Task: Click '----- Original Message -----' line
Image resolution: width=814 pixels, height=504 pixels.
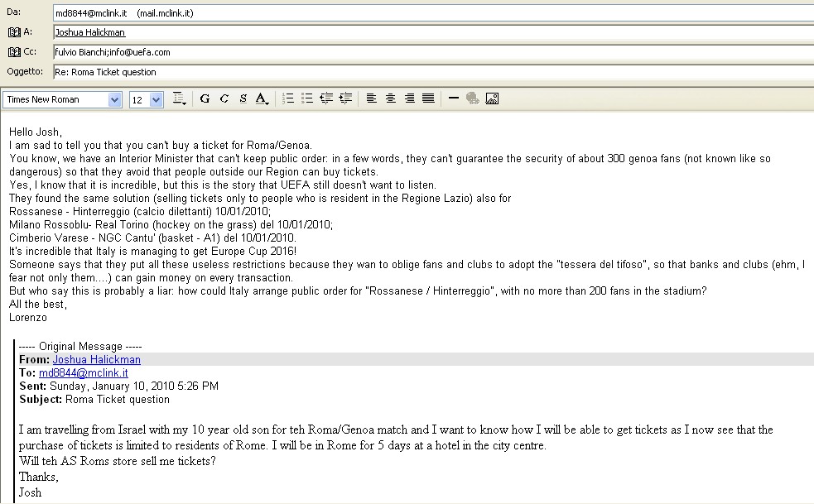Action: pos(80,346)
